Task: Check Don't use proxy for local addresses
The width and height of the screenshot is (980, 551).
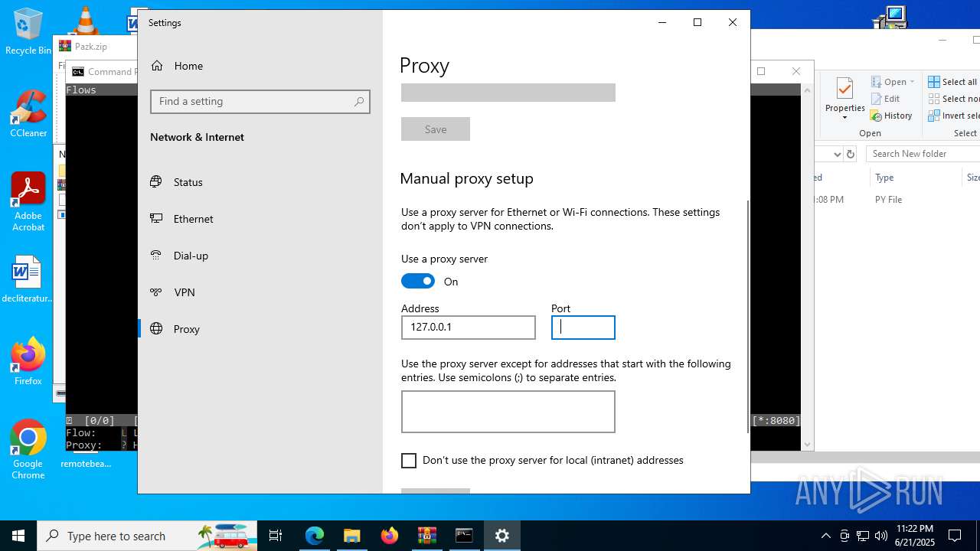Action: pos(409,461)
